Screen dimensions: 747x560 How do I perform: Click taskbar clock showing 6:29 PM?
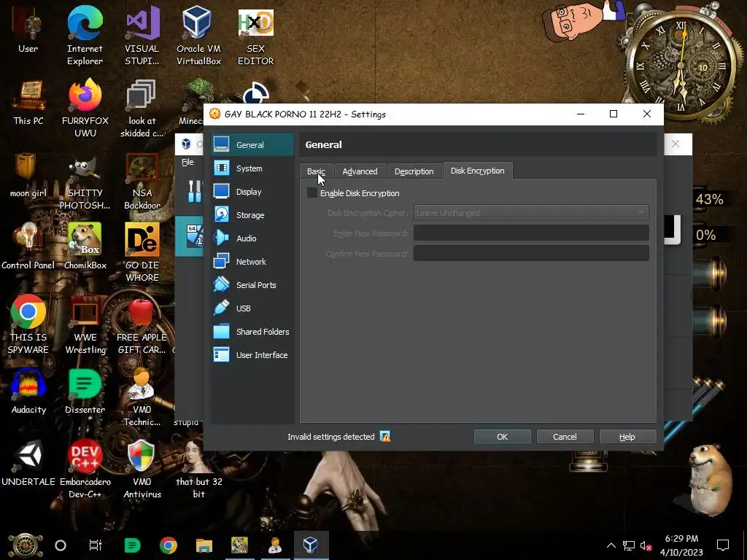(681, 545)
